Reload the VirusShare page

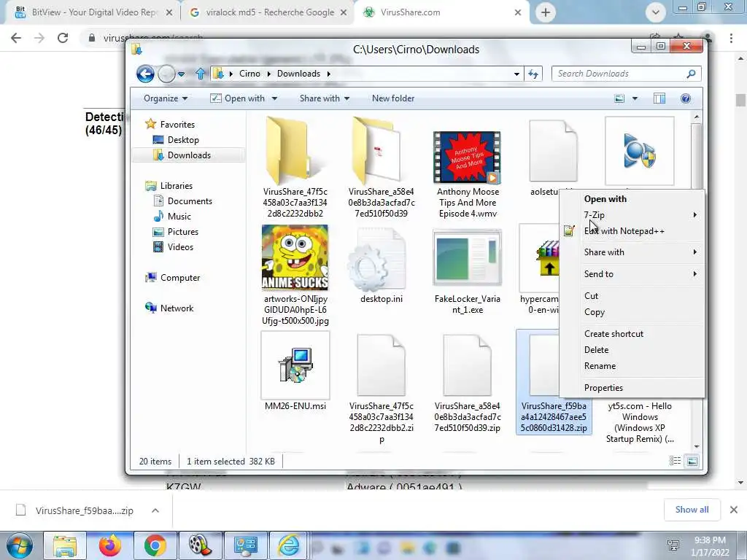pos(63,38)
